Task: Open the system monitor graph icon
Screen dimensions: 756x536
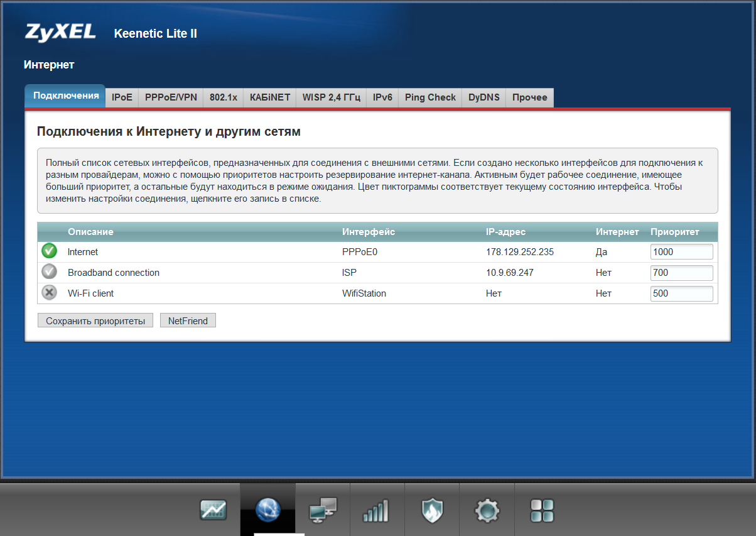Action: pyautogui.click(x=213, y=510)
